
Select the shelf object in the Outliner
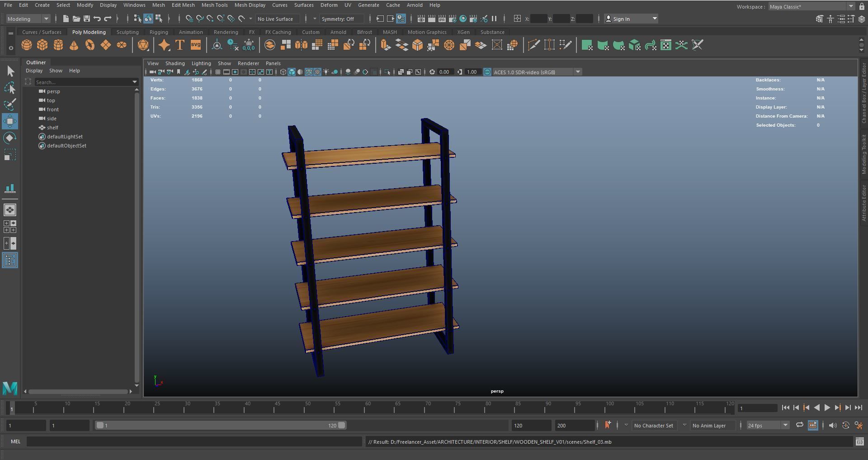[x=52, y=128]
